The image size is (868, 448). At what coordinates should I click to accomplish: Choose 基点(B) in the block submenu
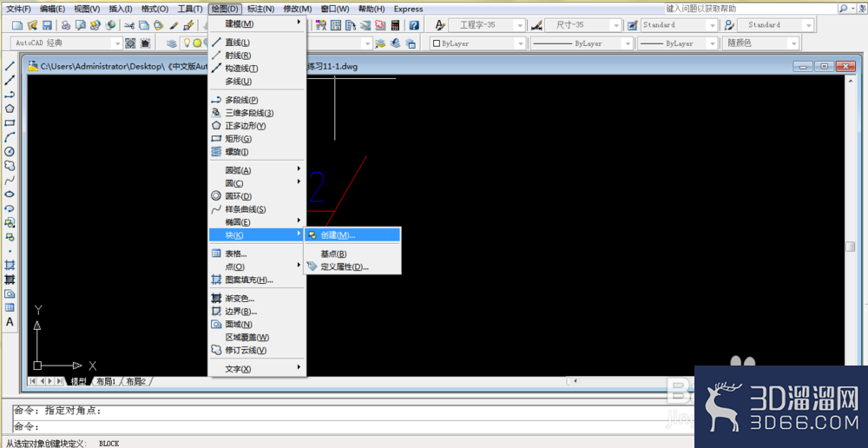point(352,254)
